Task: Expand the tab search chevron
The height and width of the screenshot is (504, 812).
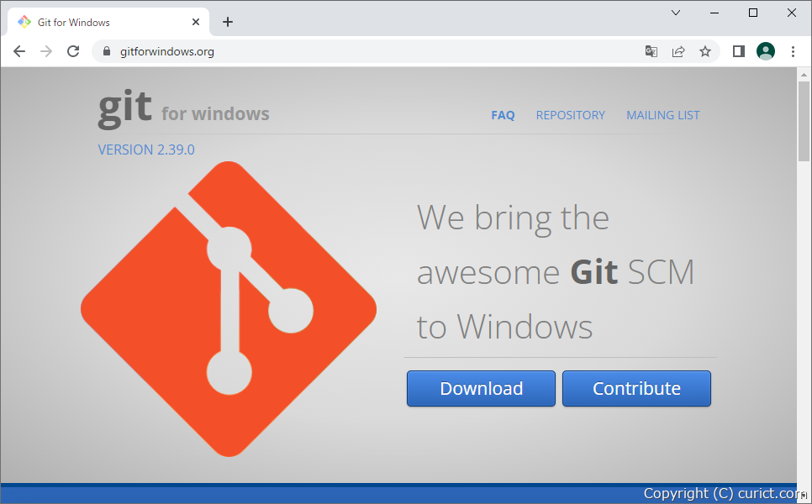Action: [x=676, y=13]
